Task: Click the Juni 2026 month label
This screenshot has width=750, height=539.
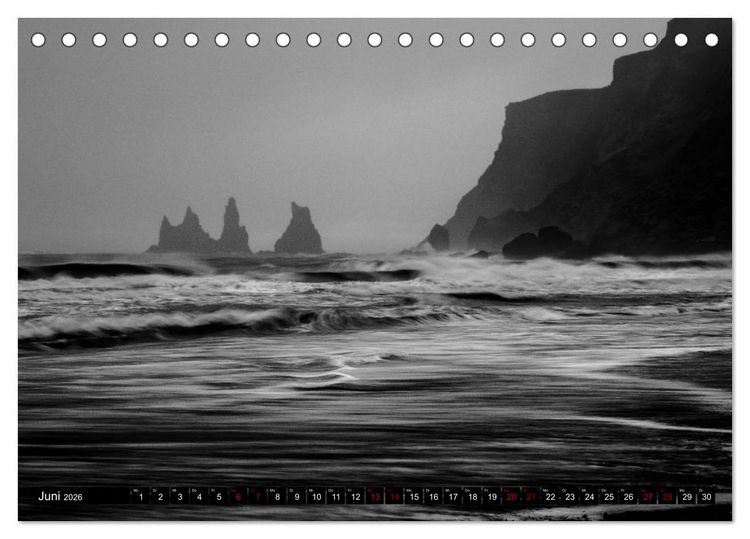Action: coord(60,496)
